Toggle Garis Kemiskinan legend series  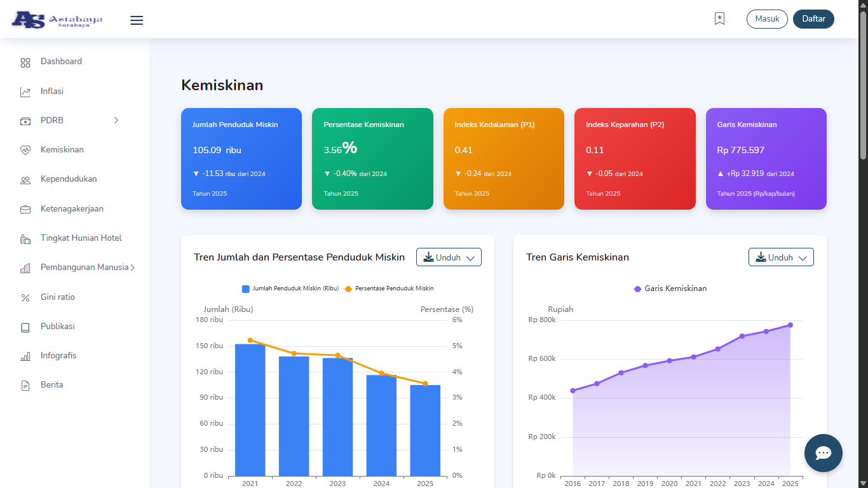coord(670,288)
